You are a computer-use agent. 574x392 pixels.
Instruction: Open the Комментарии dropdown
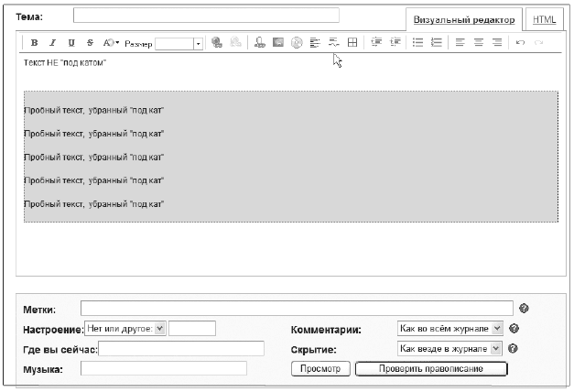click(497, 328)
